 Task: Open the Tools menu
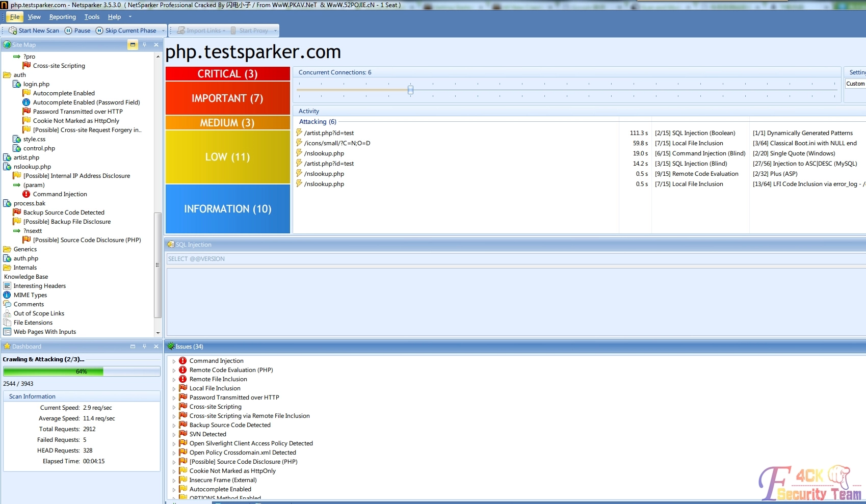coord(92,16)
